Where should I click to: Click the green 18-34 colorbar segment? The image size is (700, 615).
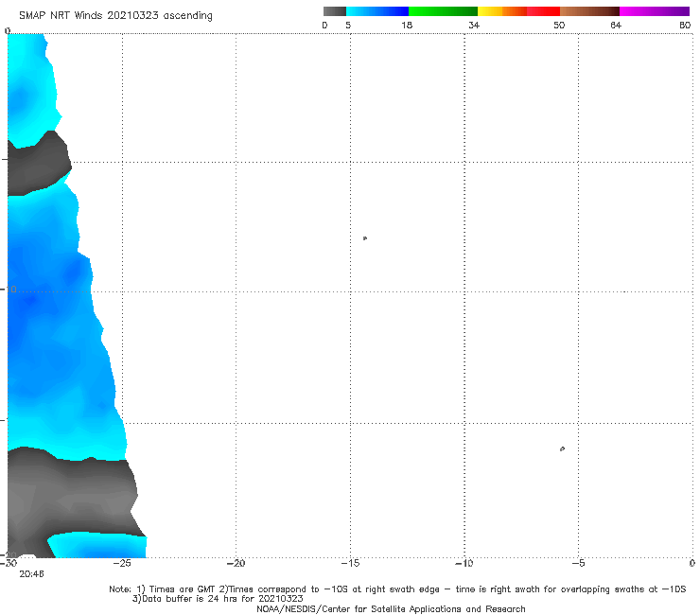tap(443, 11)
